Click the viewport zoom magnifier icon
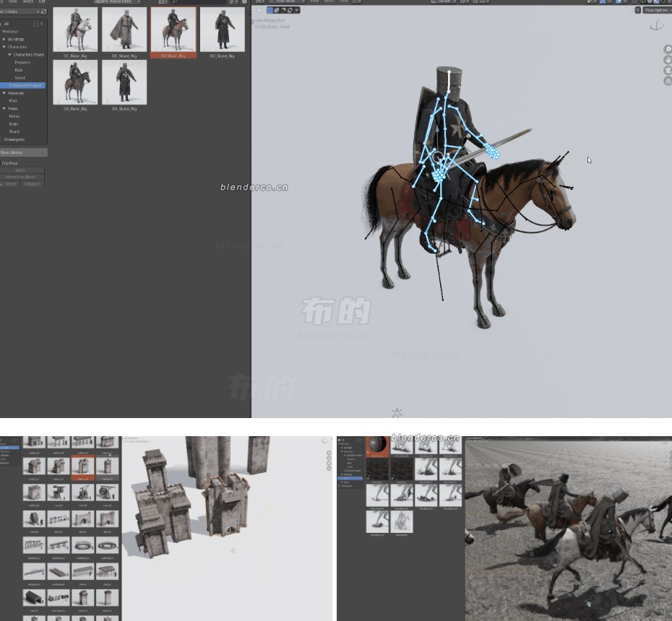This screenshot has width=672, height=621. point(668,49)
